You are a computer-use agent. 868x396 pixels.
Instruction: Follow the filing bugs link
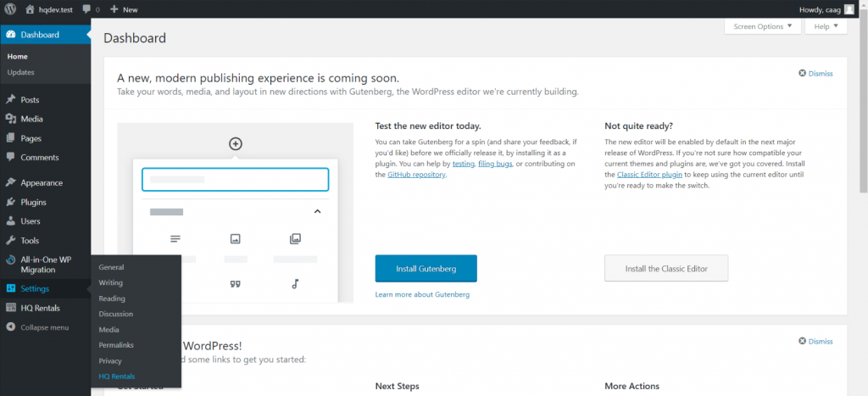pos(495,165)
